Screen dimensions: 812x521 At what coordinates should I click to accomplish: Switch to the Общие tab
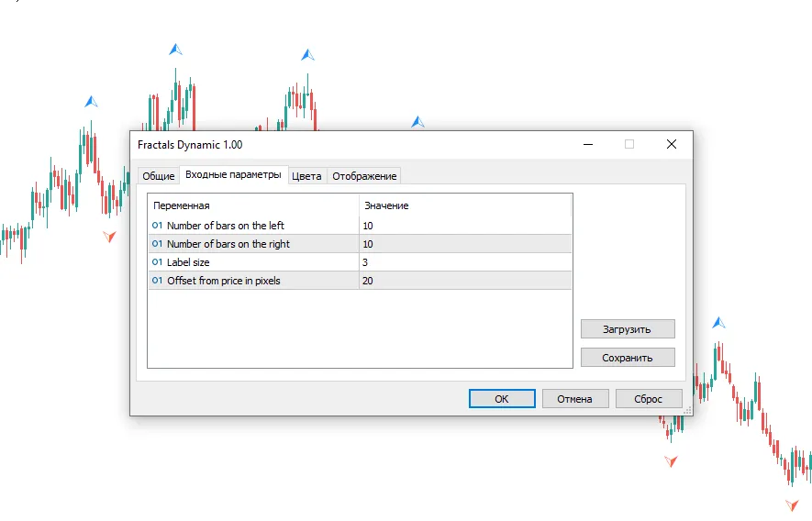tap(158, 176)
